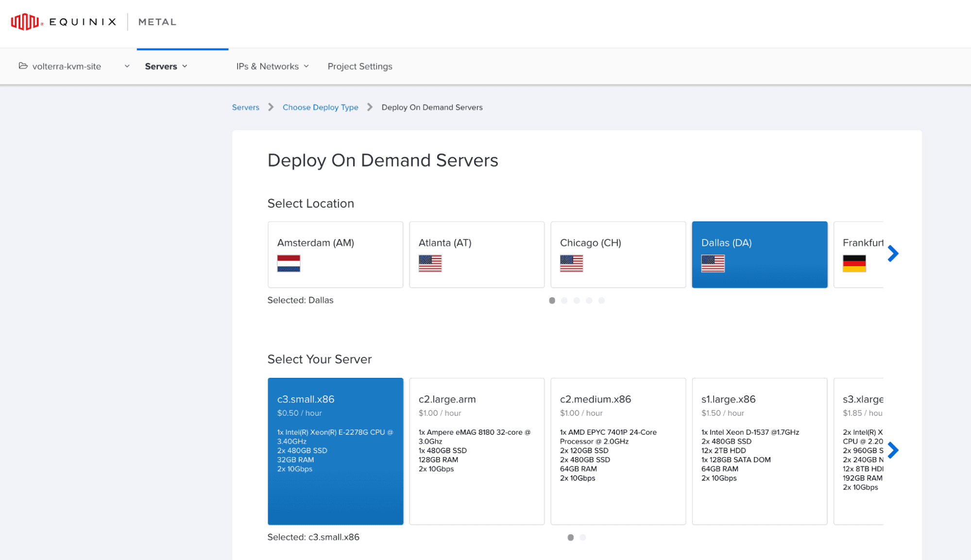Jump to second server carousel page dot
Viewport: 971px width, 560px height.
point(583,538)
